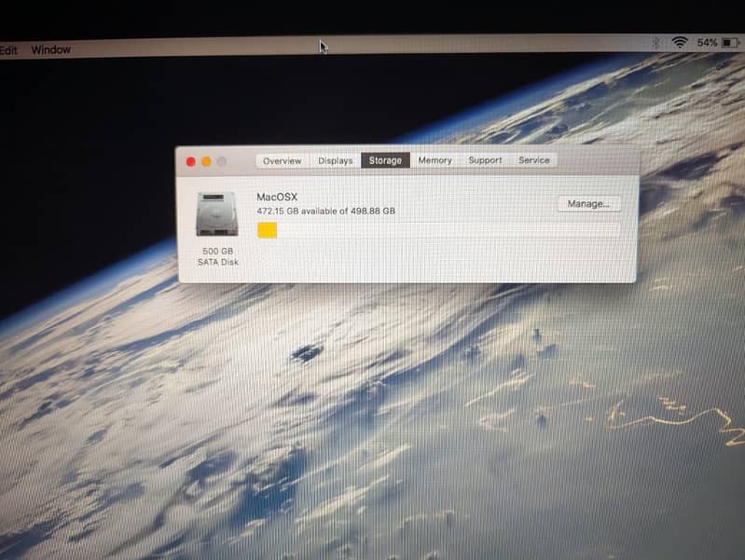The image size is (745, 560).
Task: Click the battery status icon
Action: click(731, 43)
